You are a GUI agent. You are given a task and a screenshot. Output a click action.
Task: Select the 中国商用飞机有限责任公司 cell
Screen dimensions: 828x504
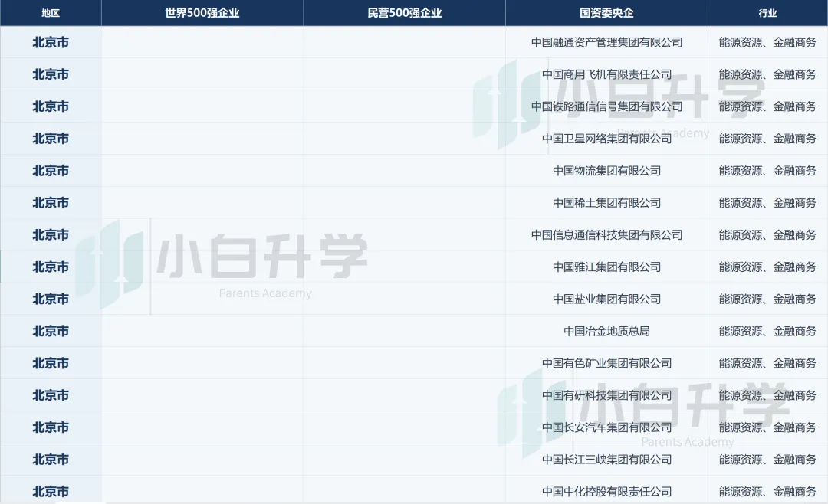606,74
